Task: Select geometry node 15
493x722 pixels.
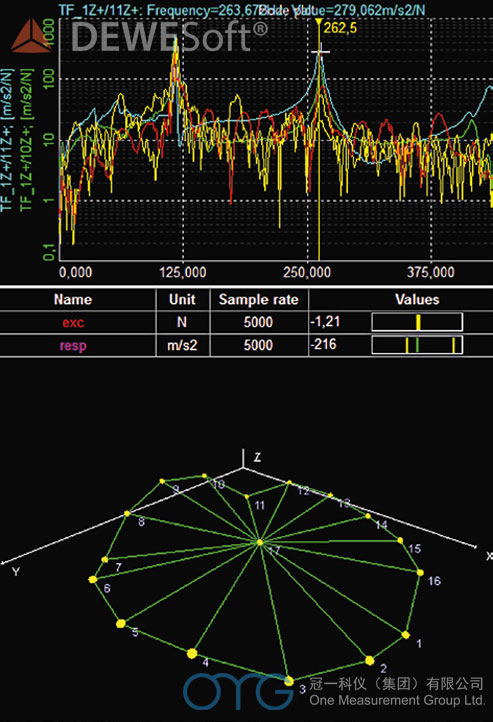Action: click(x=400, y=540)
